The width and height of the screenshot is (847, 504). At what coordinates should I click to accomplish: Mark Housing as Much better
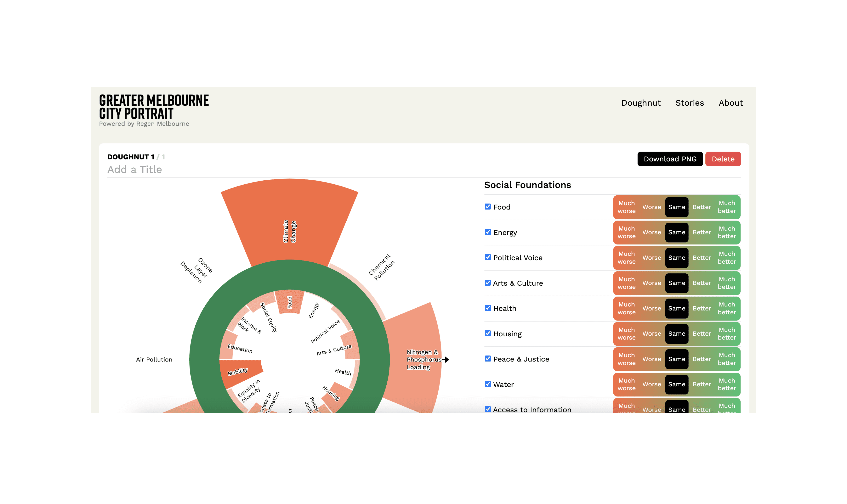click(727, 333)
